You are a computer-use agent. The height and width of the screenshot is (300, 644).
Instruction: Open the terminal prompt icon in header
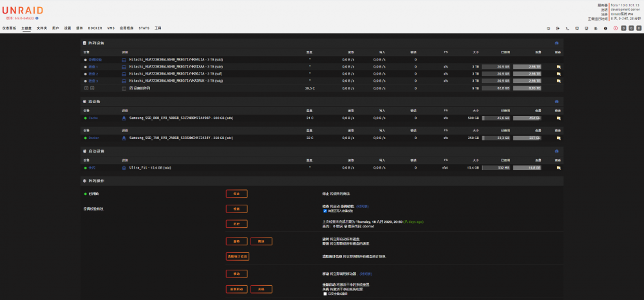pyautogui.click(x=567, y=28)
